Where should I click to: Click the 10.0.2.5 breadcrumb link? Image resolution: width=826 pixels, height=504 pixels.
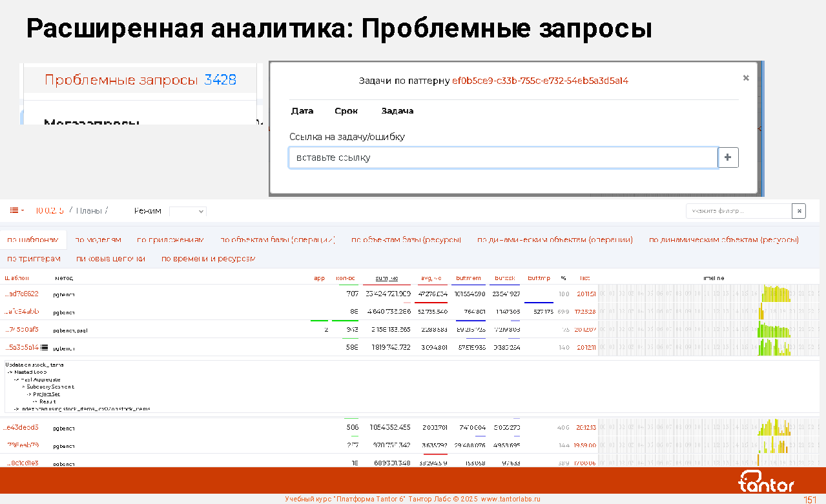pyautogui.click(x=50, y=210)
